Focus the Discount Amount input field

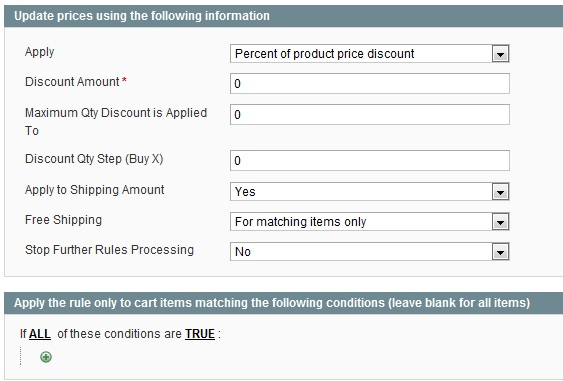(x=369, y=84)
